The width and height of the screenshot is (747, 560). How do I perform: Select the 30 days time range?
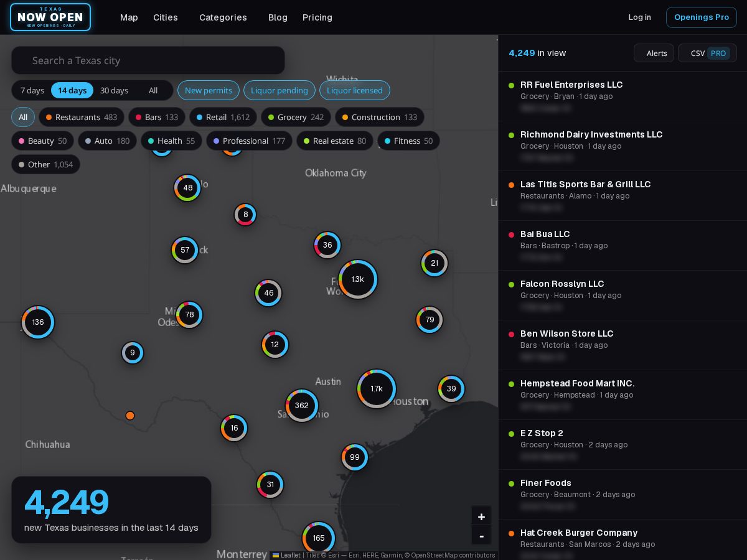[114, 90]
